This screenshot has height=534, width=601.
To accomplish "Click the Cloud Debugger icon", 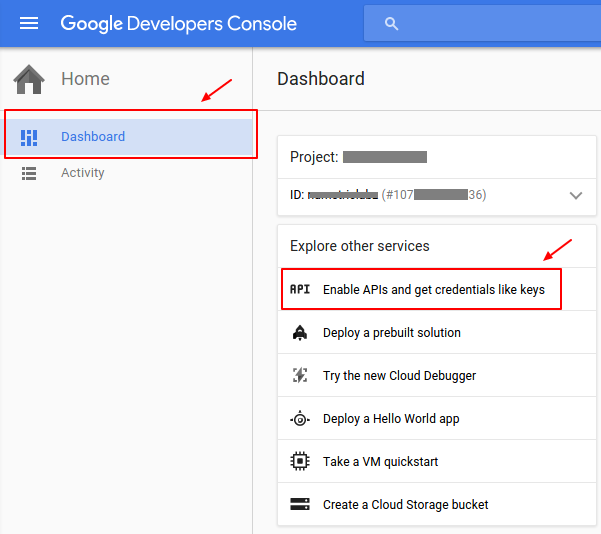I will pyautogui.click(x=300, y=375).
